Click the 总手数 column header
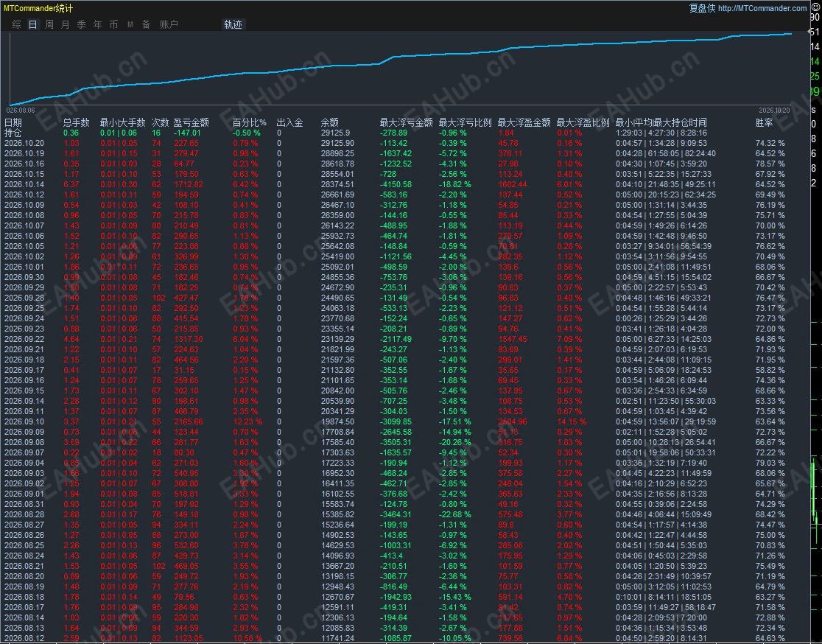Screen dimensions: 822x644 77,123
